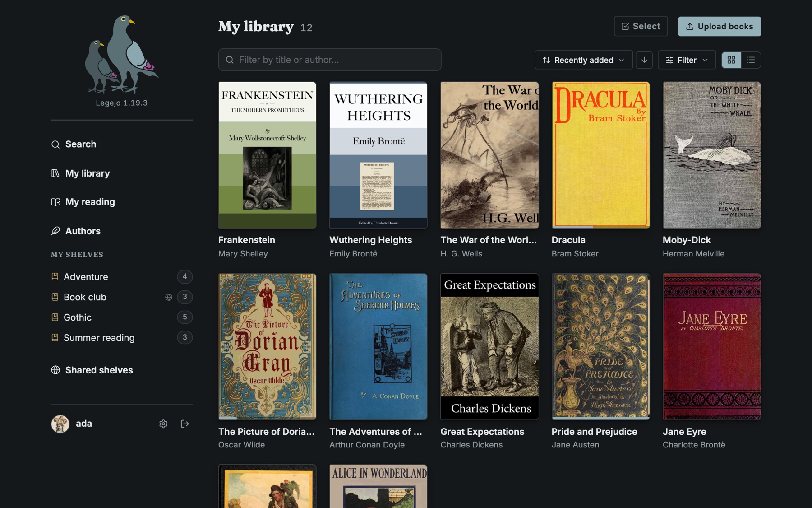
Task: Open the Gothic shelf
Action: (122, 317)
